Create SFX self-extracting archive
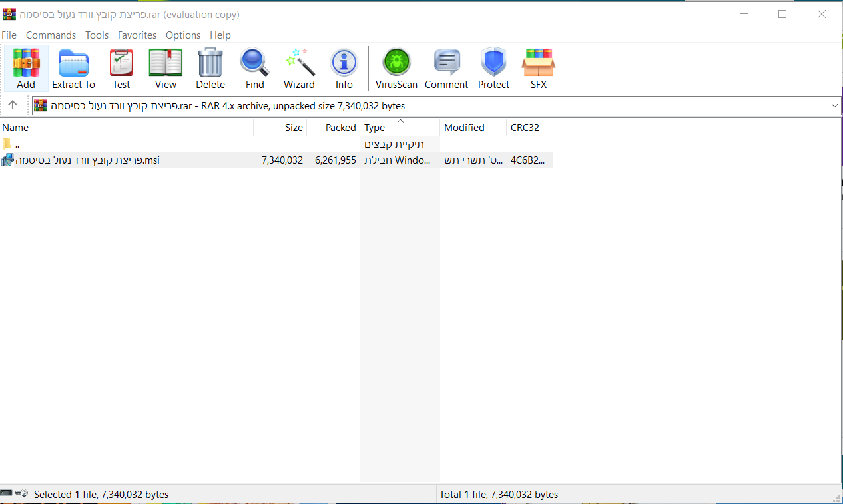Viewport: 843px width, 504px height. point(539,69)
